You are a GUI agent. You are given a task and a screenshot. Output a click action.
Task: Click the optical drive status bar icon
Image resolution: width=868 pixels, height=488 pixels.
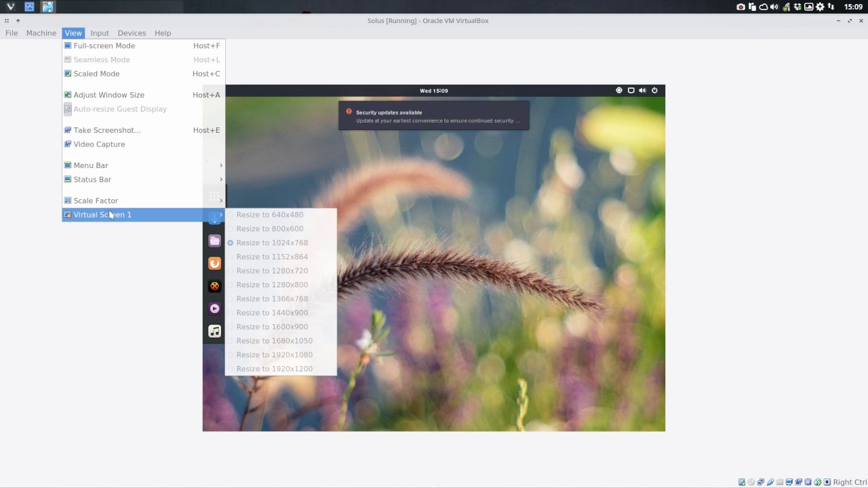click(751, 482)
